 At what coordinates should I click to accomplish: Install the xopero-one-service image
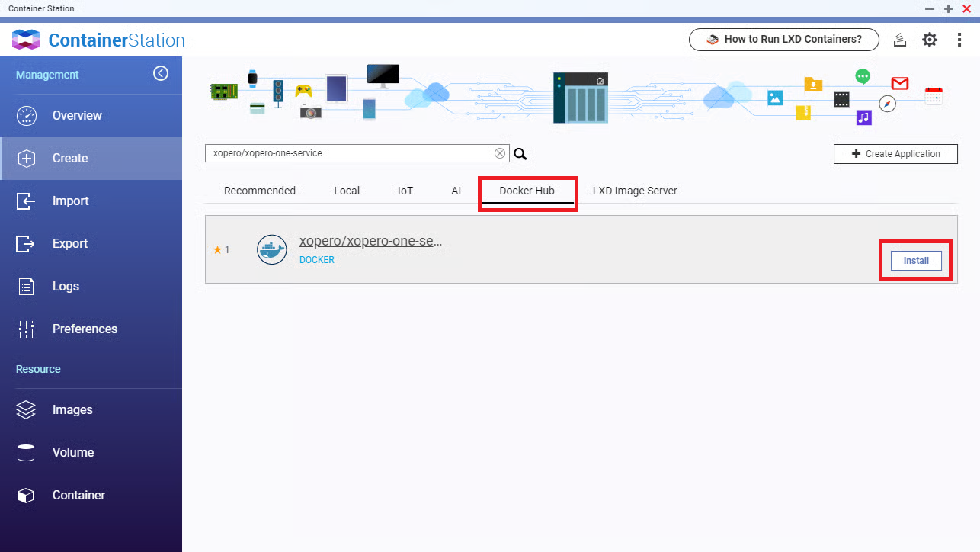916,261
